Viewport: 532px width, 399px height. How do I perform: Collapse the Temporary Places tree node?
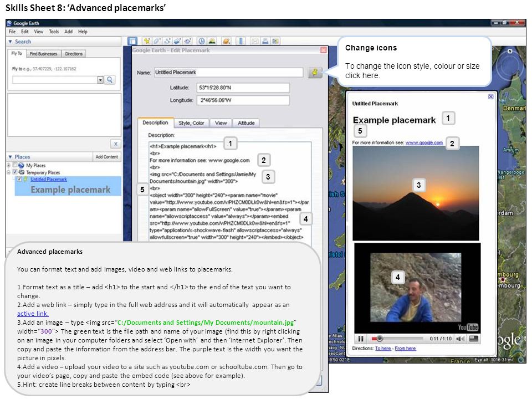point(8,172)
